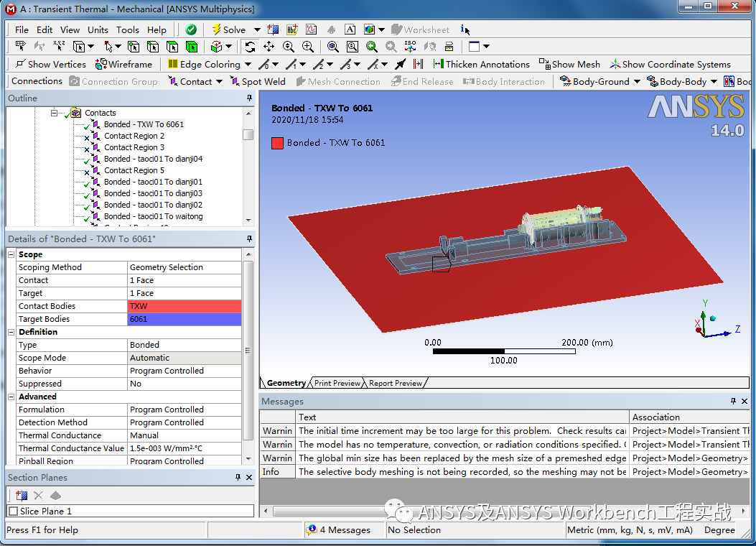Open the Body-Body dropdown

click(714, 81)
